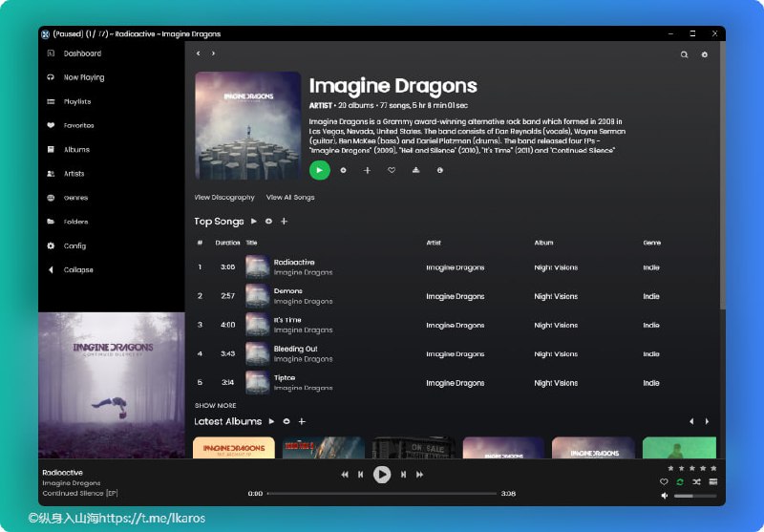Play Top Songs with the small triangle icon
This screenshot has width=764, height=532.
[x=254, y=222]
